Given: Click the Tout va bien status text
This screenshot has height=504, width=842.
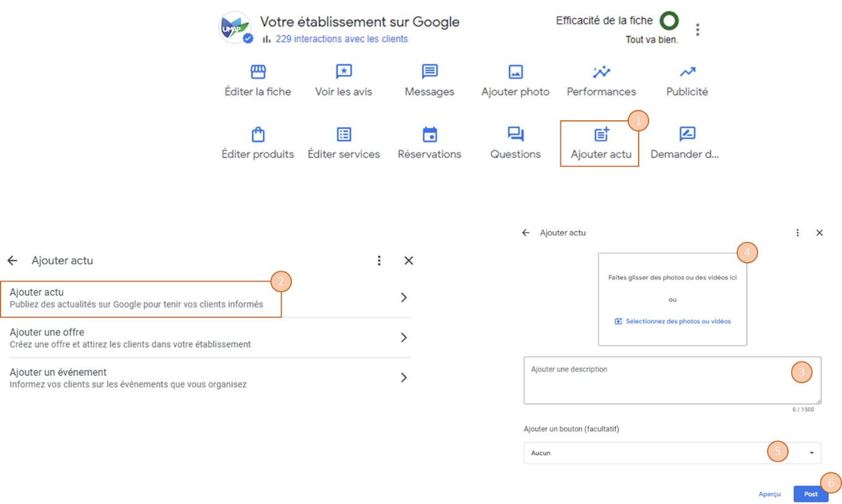Looking at the screenshot, I should pyautogui.click(x=652, y=40).
